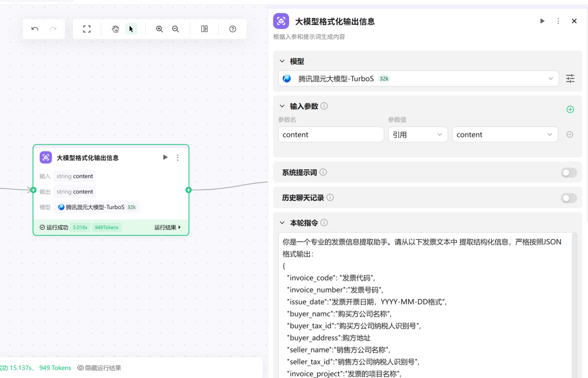Collapse the 本轮指令 section

point(282,223)
